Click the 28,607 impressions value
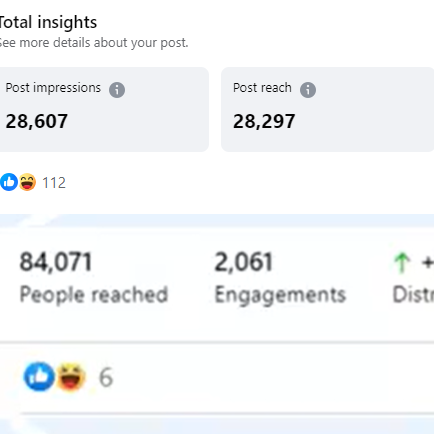The height and width of the screenshot is (434, 434). pyautogui.click(x=37, y=121)
